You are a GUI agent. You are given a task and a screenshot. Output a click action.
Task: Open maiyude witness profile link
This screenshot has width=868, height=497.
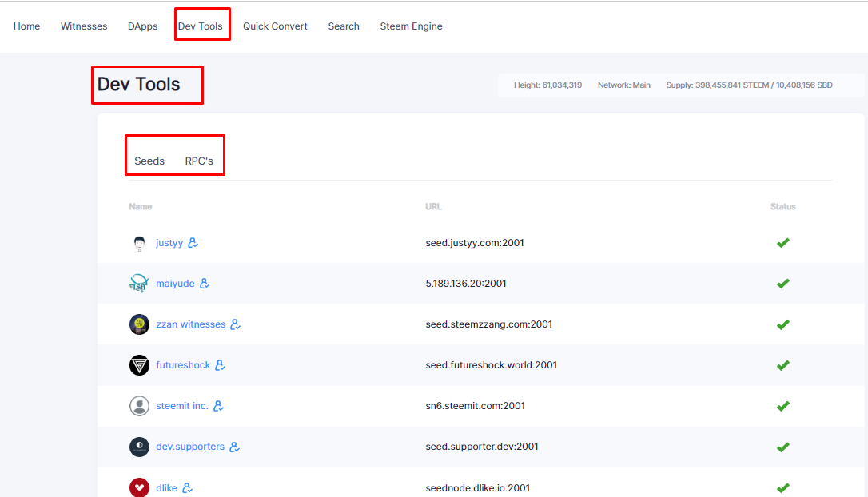point(175,284)
